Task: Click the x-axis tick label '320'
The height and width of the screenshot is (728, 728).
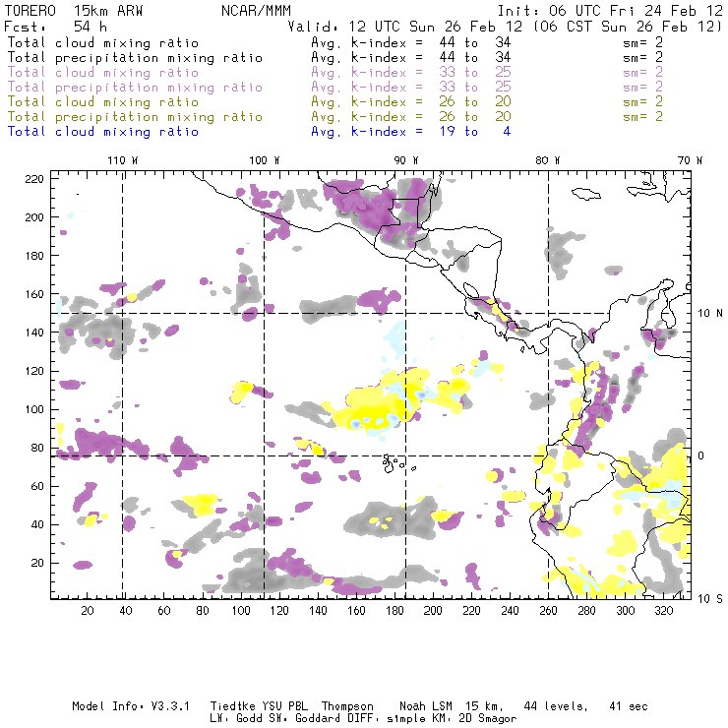Action: pyautogui.click(x=663, y=611)
